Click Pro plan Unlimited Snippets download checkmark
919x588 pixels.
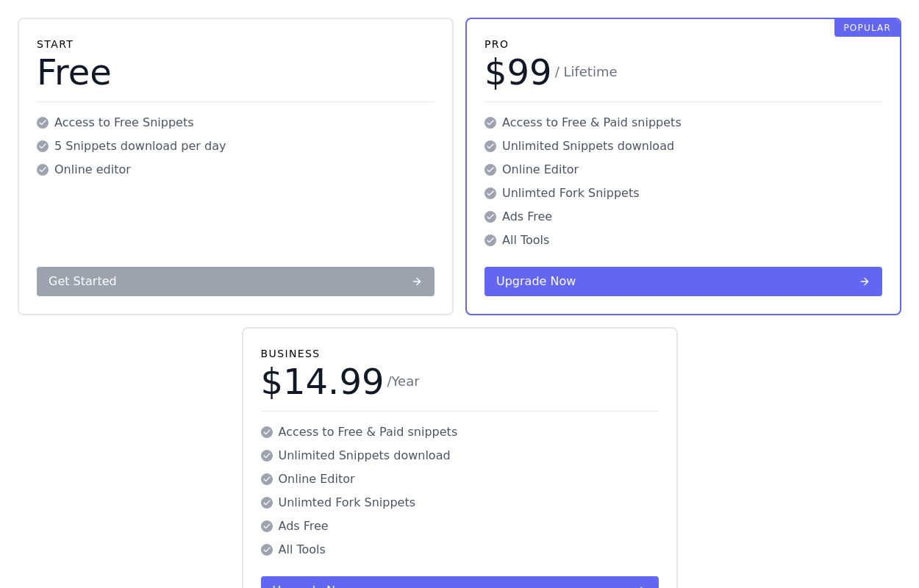(490, 146)
